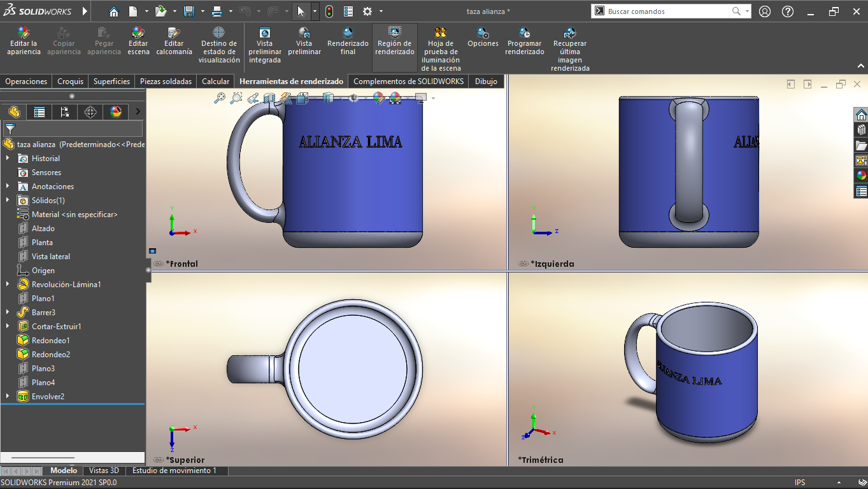This screenshot has height=489, width=868.
Task: Open the Appearances ball in the task pane
Action: tap(861, 176)
